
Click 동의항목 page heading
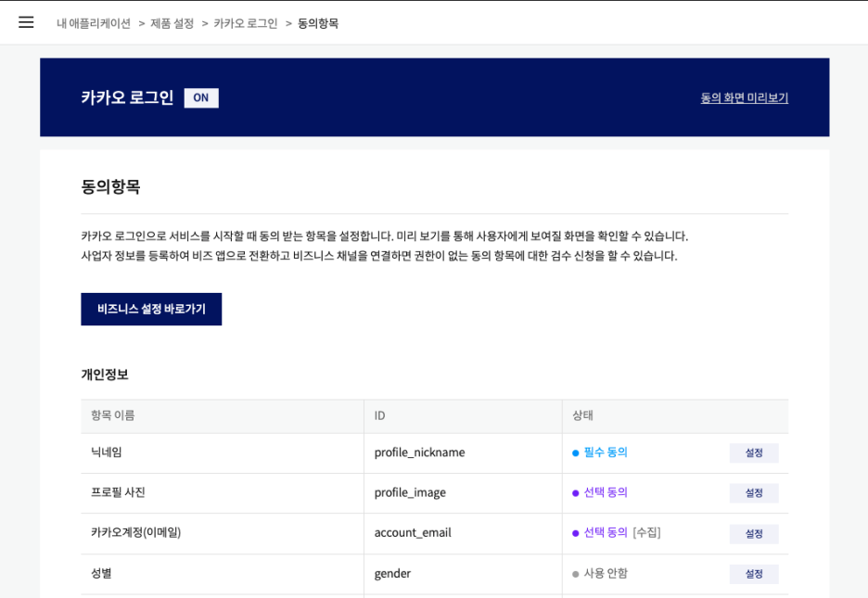point(110,186)
